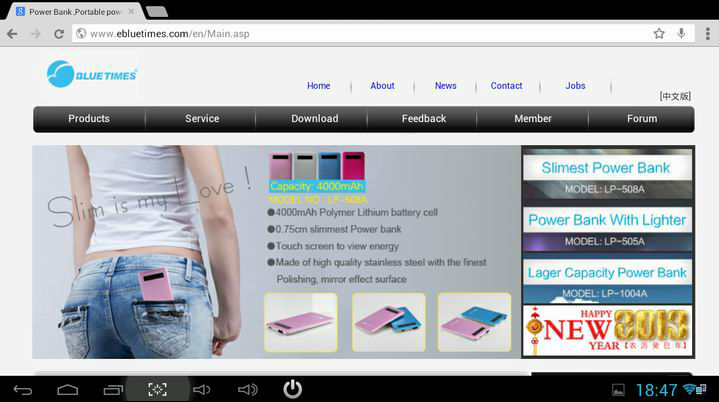Image resolution: width=719 pixels, height=402 pixels.
Task: Open a new browser tab
Action: (157, 11)
